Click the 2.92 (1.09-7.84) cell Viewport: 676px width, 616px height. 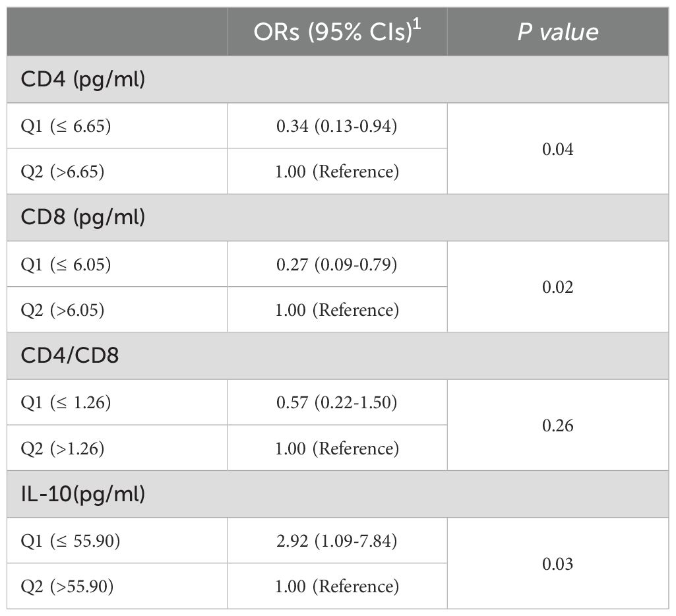coord(336,540)
